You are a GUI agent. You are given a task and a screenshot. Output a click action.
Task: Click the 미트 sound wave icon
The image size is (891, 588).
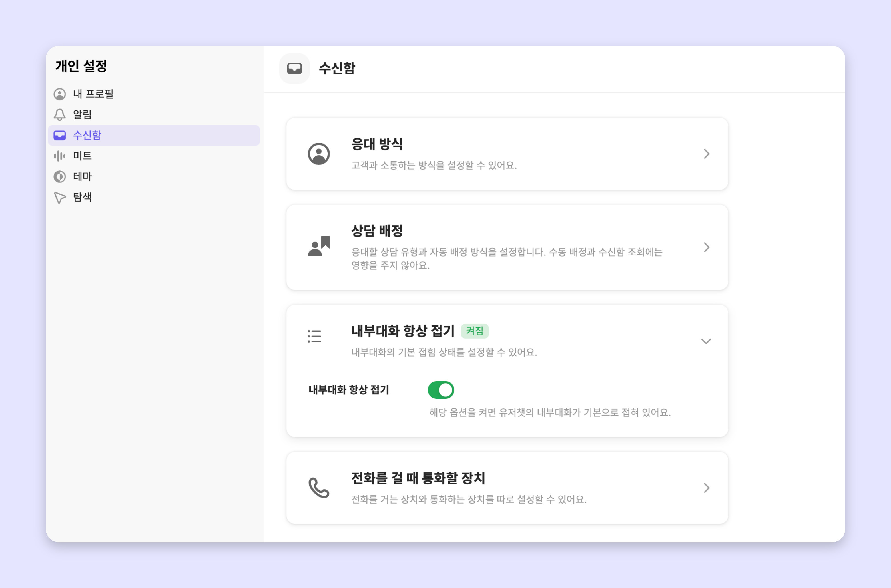click(60, 156)
